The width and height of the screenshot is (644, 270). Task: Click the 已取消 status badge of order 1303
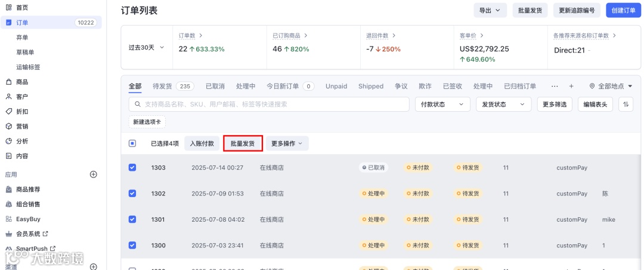tap(373, 167)
